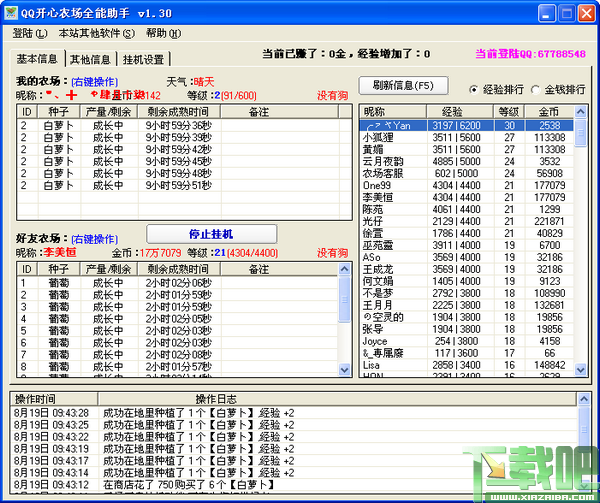Screen dimensions: 600x503
Task: Select 张导 in the ranking list
Action: [466, 329]
